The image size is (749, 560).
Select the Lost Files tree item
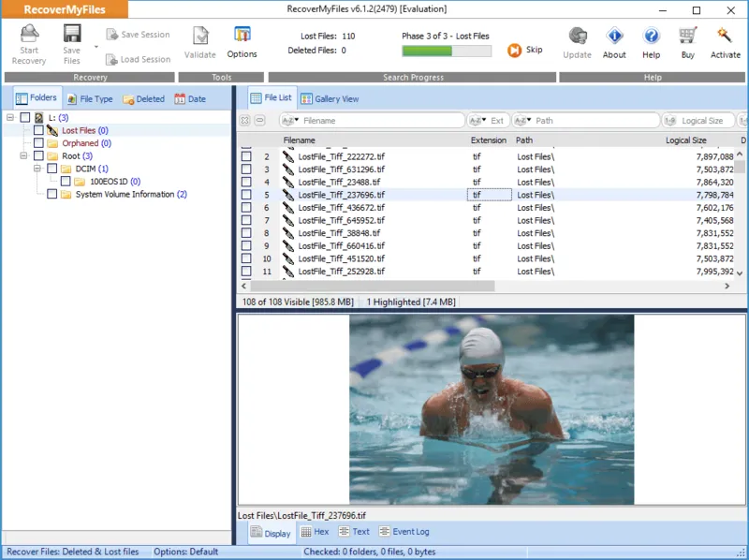pyautogui.click(x=85, y=130)
